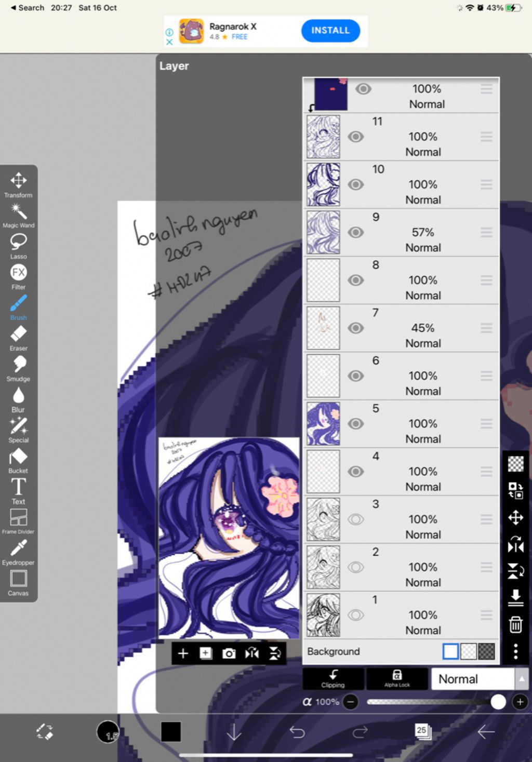The width and height of the screenshot is (532, 762).
Task: Select the Bucket fill tool
Action: pyautogui.click(x=18, y=461)
